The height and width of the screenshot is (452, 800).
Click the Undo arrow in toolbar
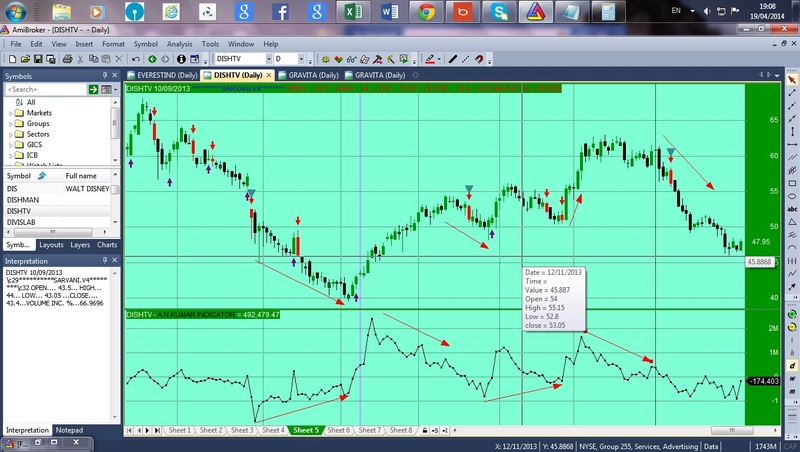click(136, 59)
